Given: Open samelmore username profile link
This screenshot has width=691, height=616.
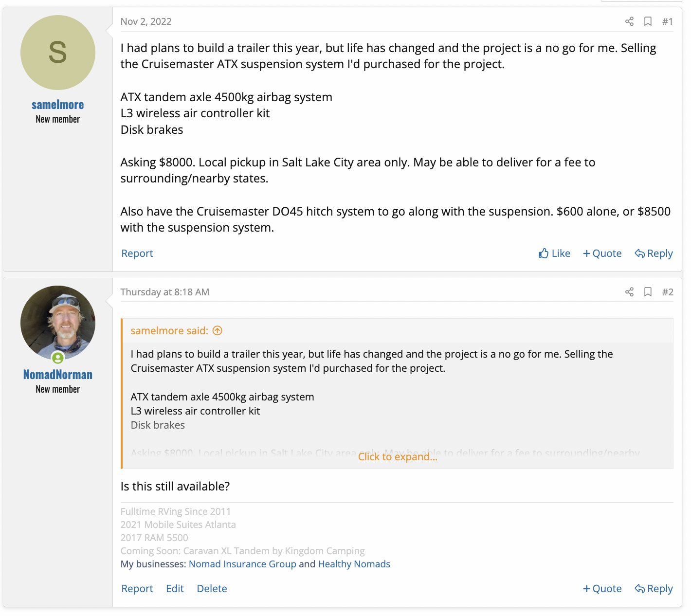Looking at the screenshot, I should pos(58,105).
